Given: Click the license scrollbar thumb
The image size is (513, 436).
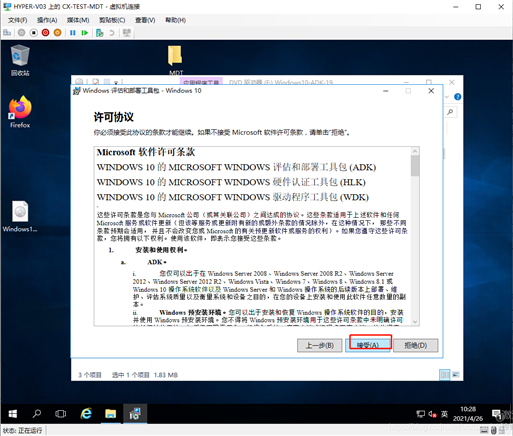Looking at the screenshot, I should pos(415,166).
